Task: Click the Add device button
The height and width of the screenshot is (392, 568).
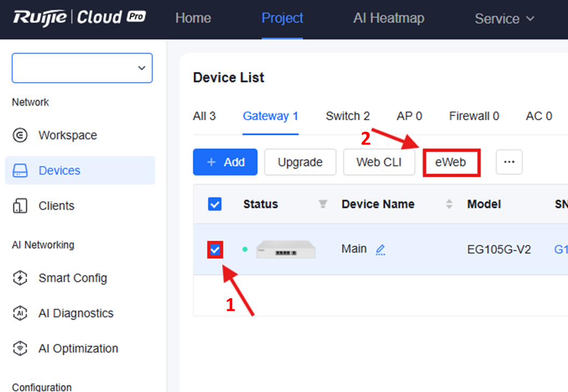Action: (225, 162)
